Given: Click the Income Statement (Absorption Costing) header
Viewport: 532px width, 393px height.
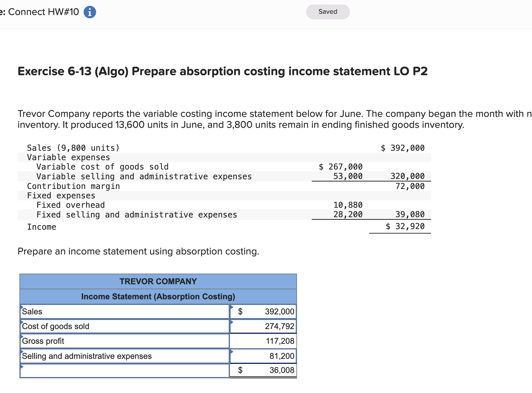Looking at the screenshot, I should click(x=158, y=296).
